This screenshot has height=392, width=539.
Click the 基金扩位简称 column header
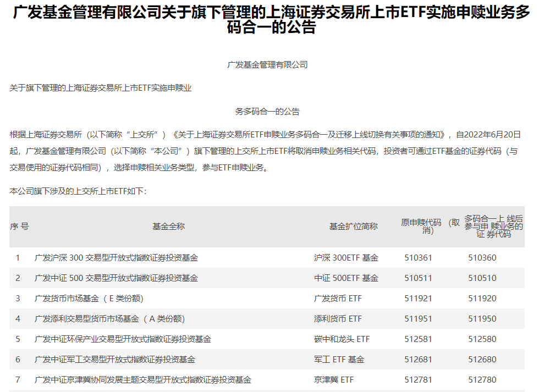tap(353, 227)
